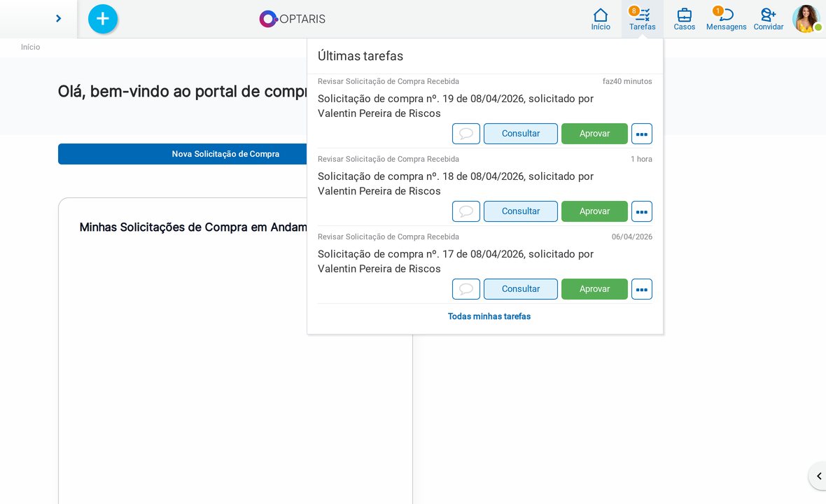This screenshot has height=504, width=826.
Task: Click the 'faz40 minutos' timestamp
Action: 627,81
